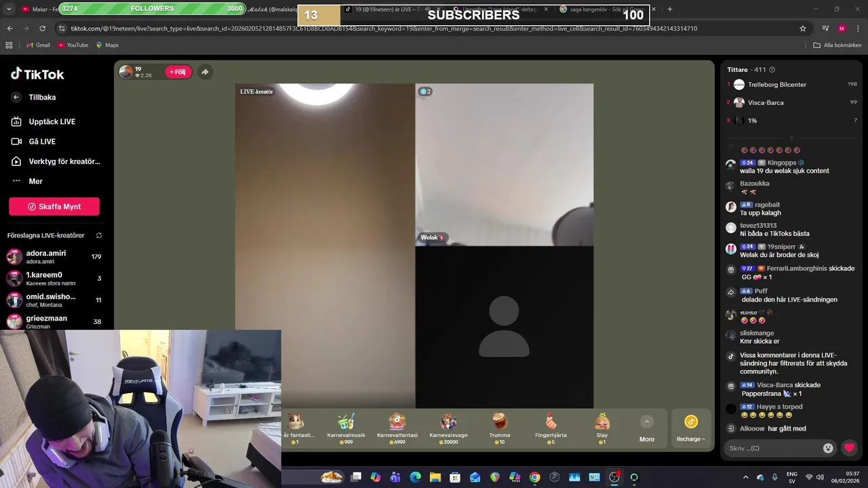Expand the Recharge coin panel
868x488 pixels.
tap(690, 429)
